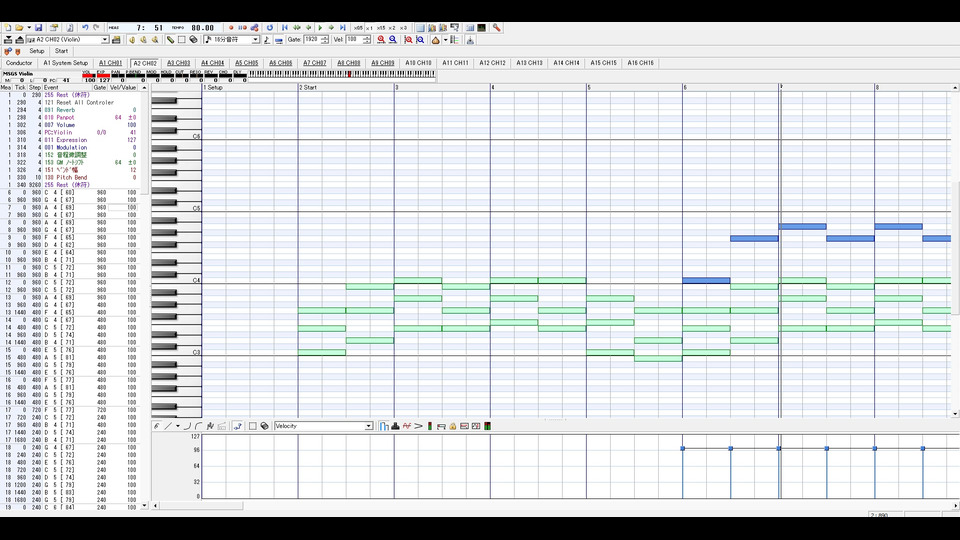This screenshot has height=540, width=960.
Task: Select the Expression event row in list
Action: pos(72,140)
